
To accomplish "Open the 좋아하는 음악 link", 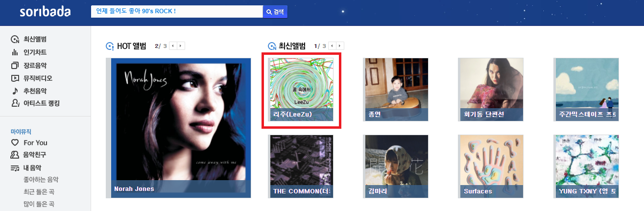I will click(41, 180).
